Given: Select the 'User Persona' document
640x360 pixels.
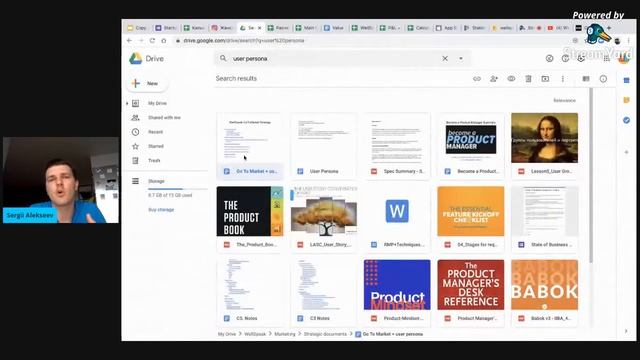Looking at the screenshot, I should coord(324,146).
